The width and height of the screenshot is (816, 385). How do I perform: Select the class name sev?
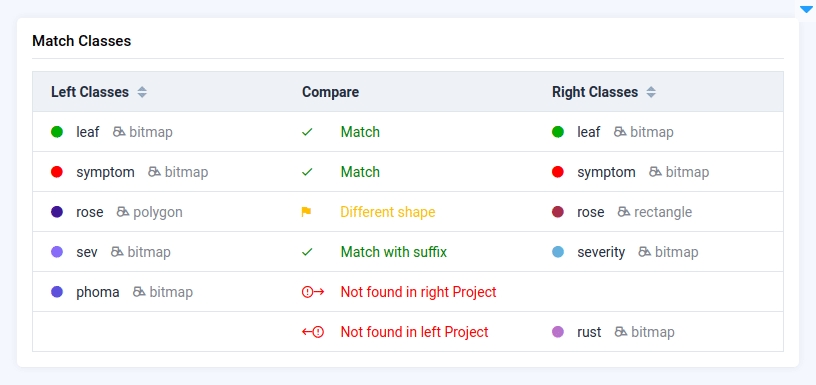pyautogui.click(x=86, y=252)
